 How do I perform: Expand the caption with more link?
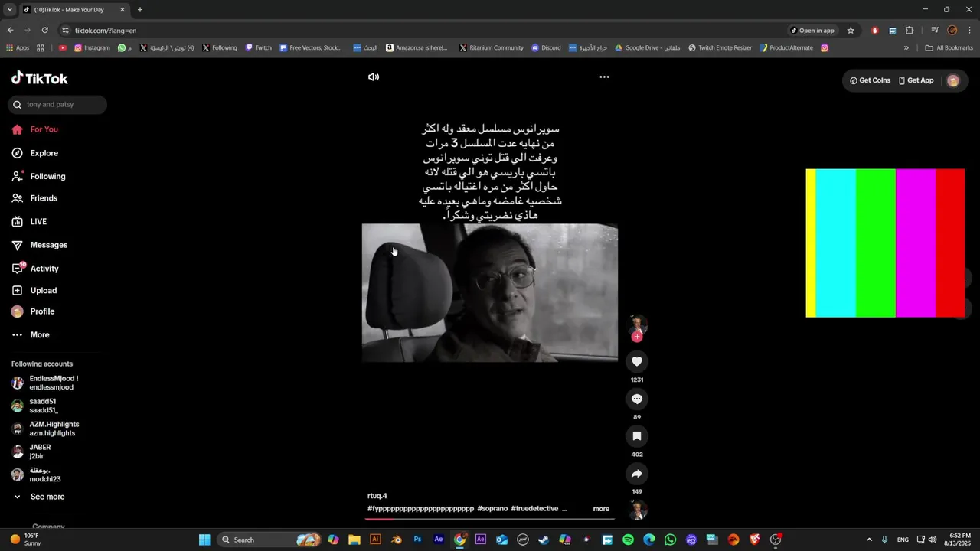[x=601, y=509]
